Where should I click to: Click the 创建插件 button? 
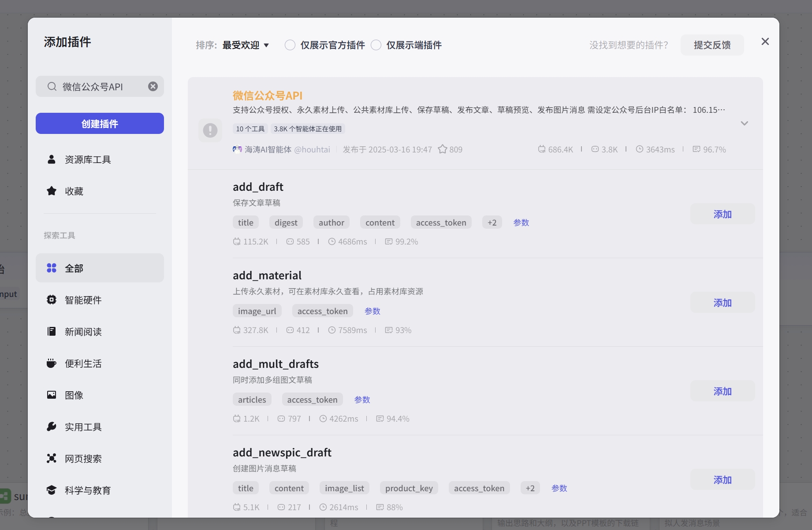coord(100,123)
